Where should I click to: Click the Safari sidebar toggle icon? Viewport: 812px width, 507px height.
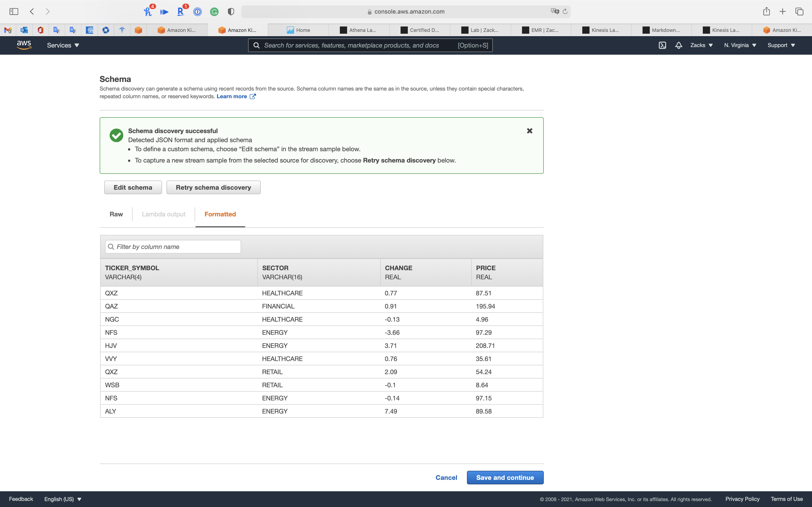pos(14,11)
